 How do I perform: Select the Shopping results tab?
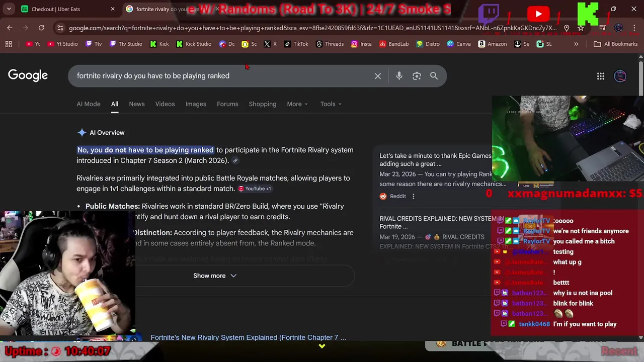pos(263,104)
